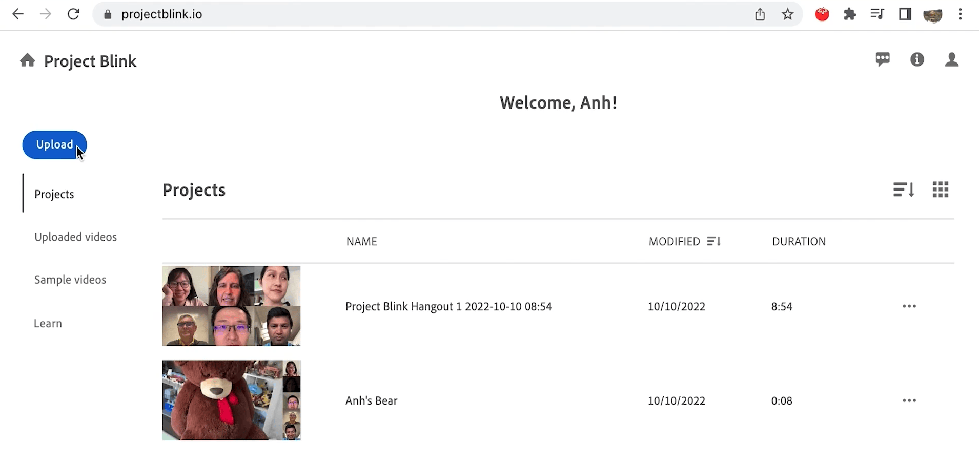The height and width of the screenshot is (465, 980).
Task: Open options for Project Blink Hangout 1
Action: point(909,306)
